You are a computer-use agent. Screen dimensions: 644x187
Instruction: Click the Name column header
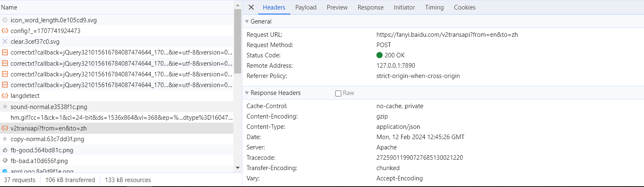pos(9,7)
